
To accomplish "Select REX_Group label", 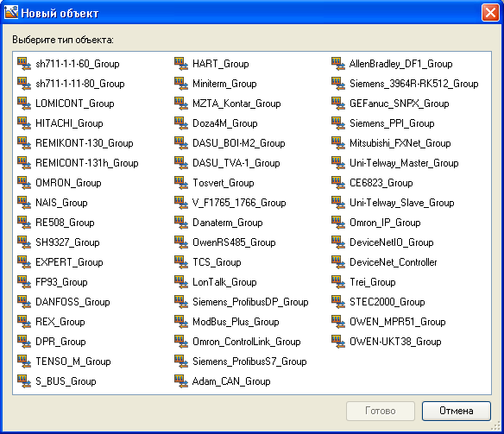I will (x=60, y=322).
